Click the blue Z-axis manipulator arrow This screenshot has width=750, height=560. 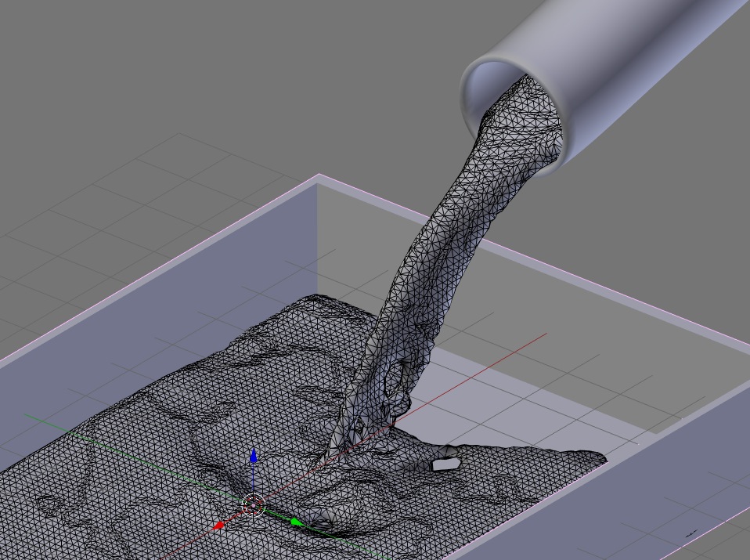pyautogui.click(x=254, y=456)
